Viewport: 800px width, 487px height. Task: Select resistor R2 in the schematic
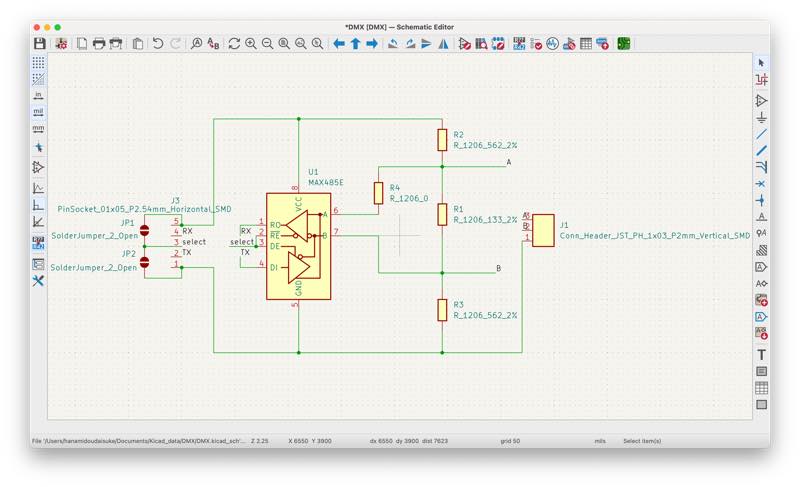(442, 140)
